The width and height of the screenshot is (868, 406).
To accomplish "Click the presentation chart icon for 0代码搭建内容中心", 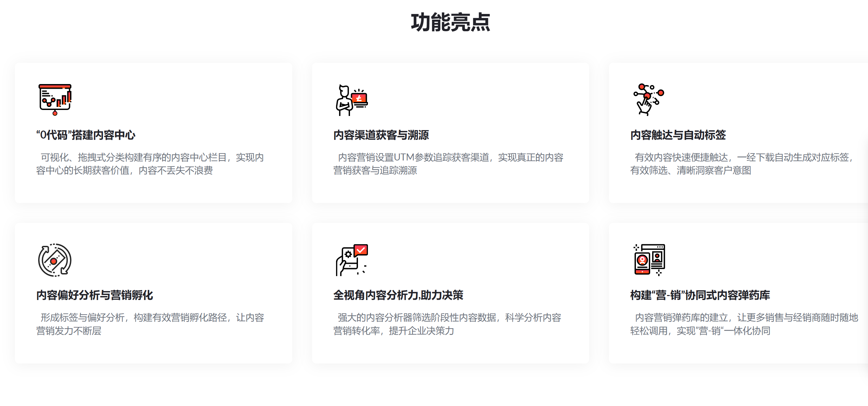I will tap(55, 99).
